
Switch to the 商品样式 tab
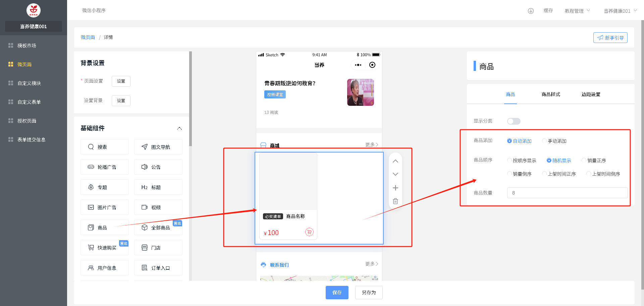(550, 94)
